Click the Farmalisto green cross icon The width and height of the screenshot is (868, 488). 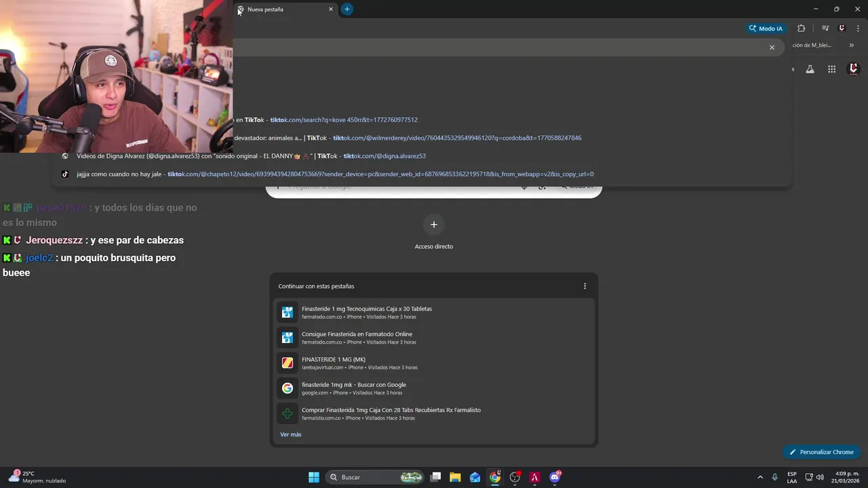click(288, 413)
